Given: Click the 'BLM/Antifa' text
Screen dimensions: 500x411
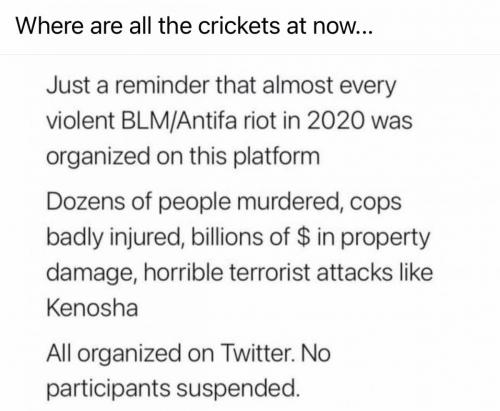Looking at the screenshot, I should click(179, 120).
